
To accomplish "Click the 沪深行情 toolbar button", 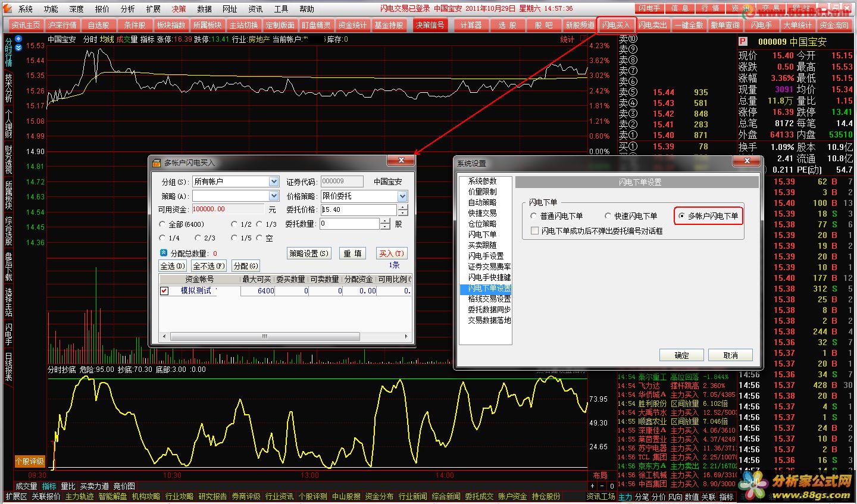I will [62, 25].
